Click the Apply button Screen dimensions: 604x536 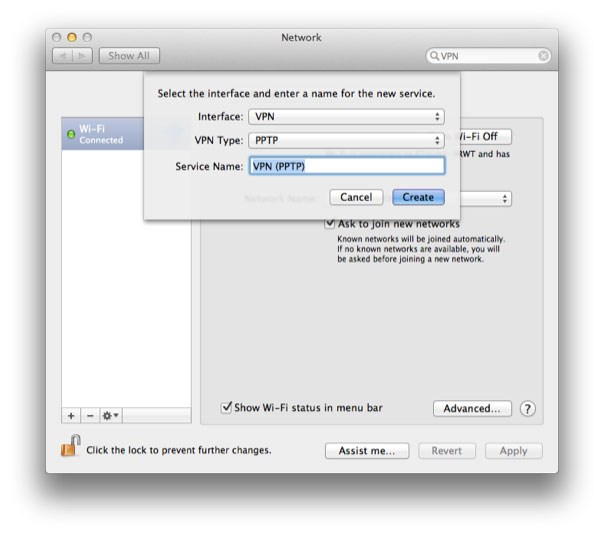514,451
